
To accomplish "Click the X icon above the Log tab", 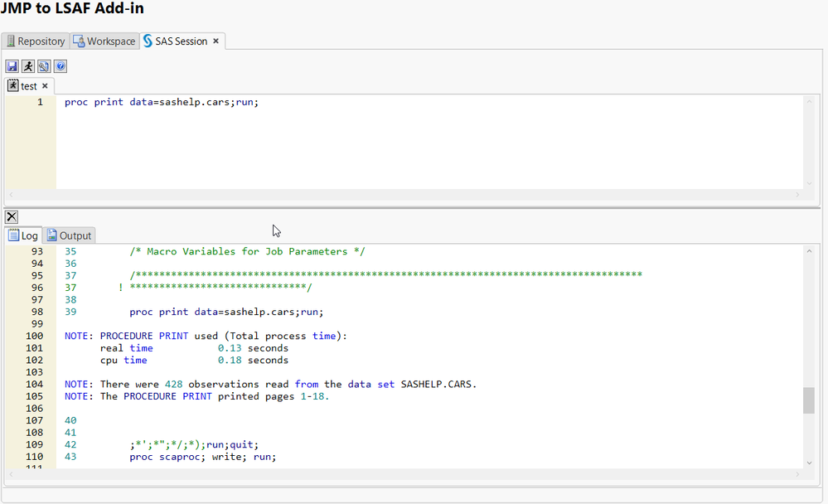I will click(x=12, y=217).
